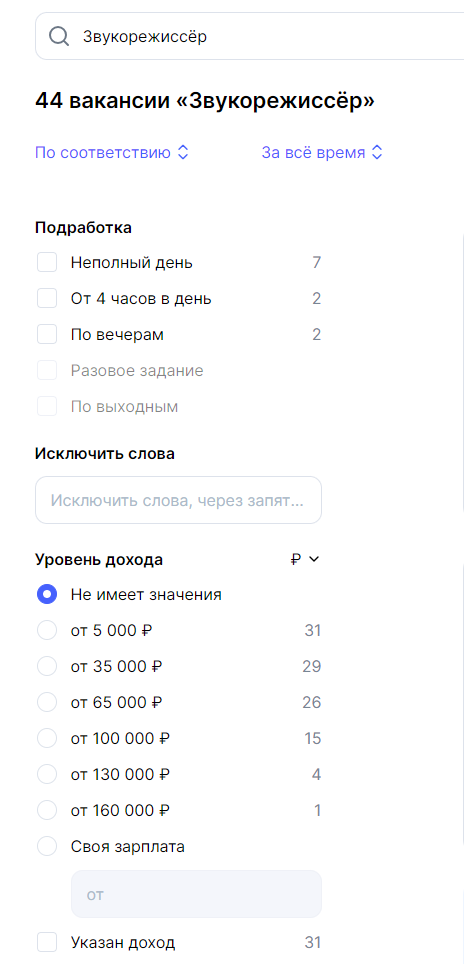
Task: Click the custom salary 'от' field
Action: (197, 894)
